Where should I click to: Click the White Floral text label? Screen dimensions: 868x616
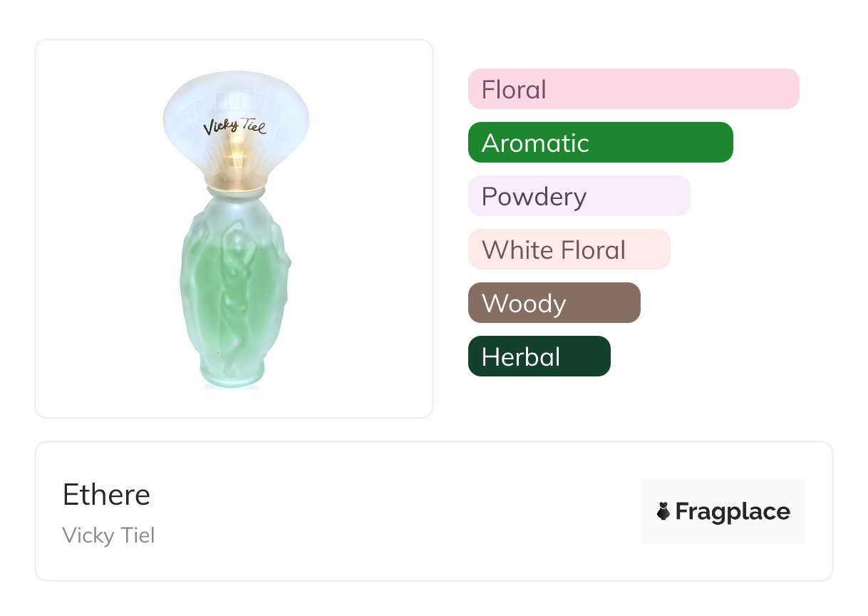coord(554,250)
